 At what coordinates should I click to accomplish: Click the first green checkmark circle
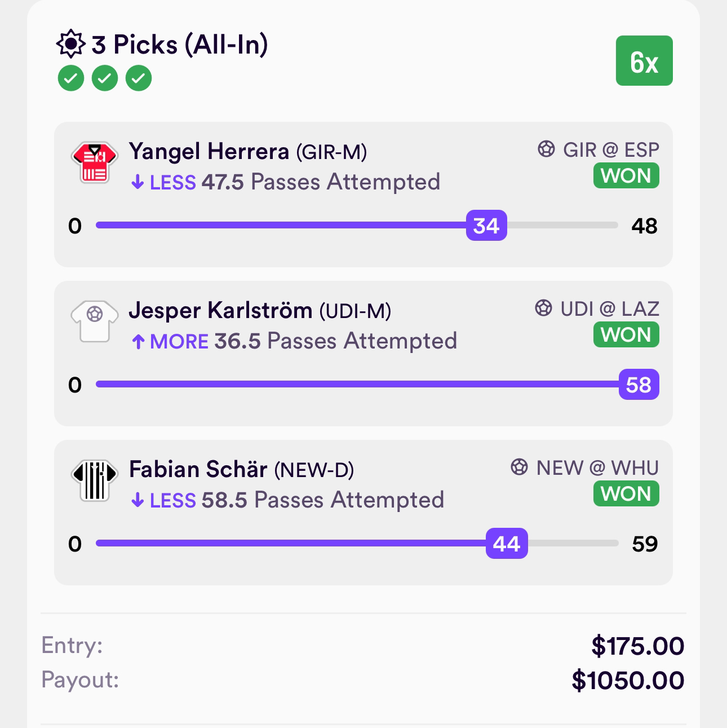(x=71, y=78)
